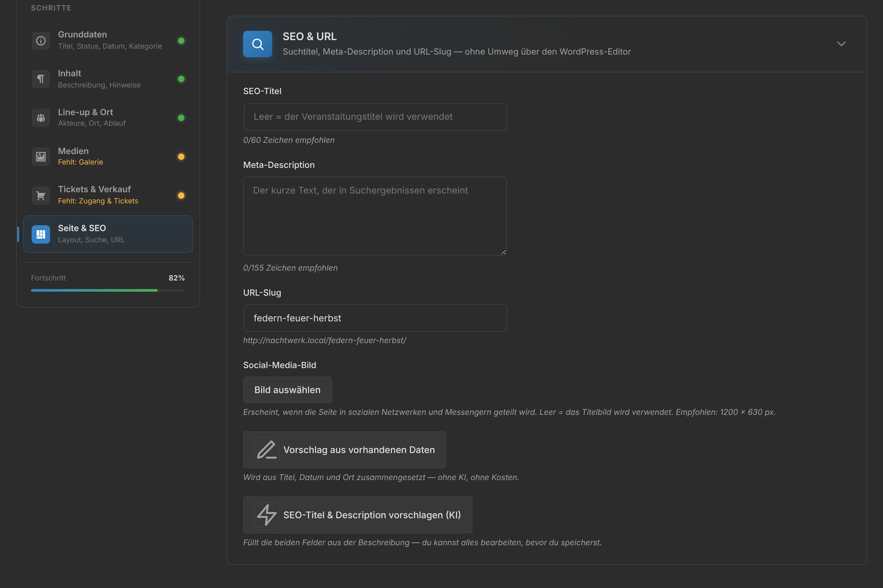This screenshot has width=883, height=588.
Task: Open the Tickets & Verkauf step
Action: [108, 195]
